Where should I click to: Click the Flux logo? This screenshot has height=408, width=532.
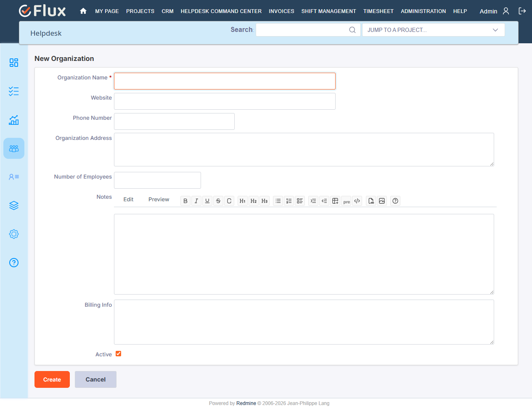[42, 11]
